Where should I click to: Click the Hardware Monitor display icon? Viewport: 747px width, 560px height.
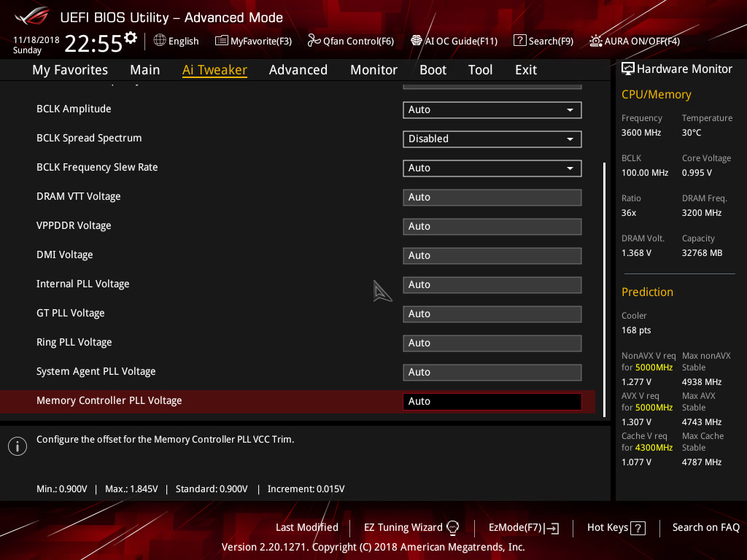click(x=628, y=69)
